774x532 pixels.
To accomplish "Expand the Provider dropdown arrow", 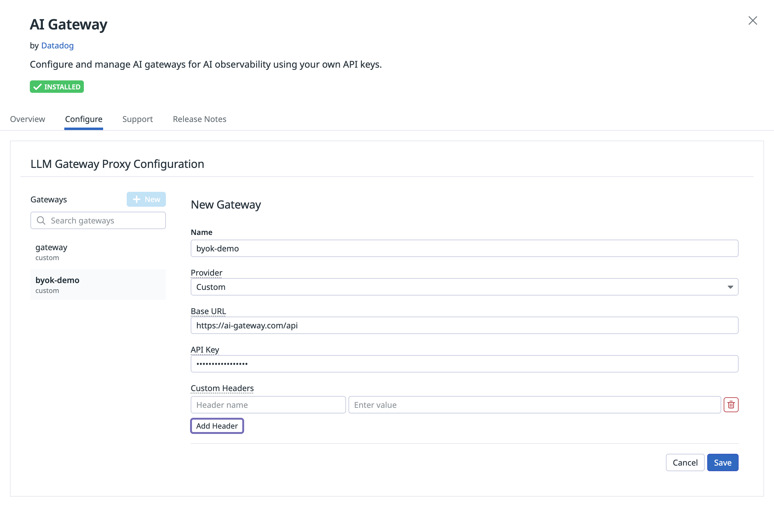I will (730, 287).
